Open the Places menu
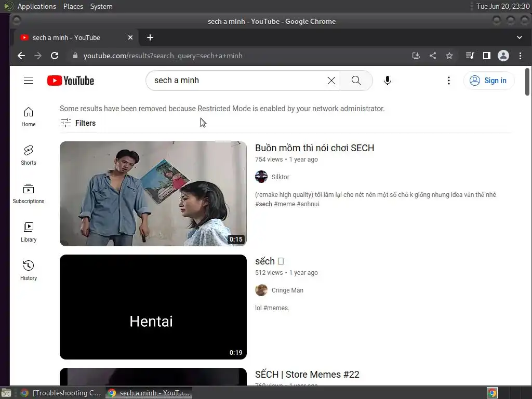This screenshot has width=532, height=399. 73,6
